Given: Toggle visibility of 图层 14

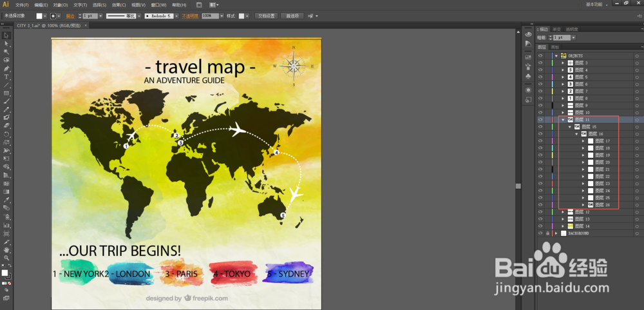Looking at the screenshot, I should [540, 226].
